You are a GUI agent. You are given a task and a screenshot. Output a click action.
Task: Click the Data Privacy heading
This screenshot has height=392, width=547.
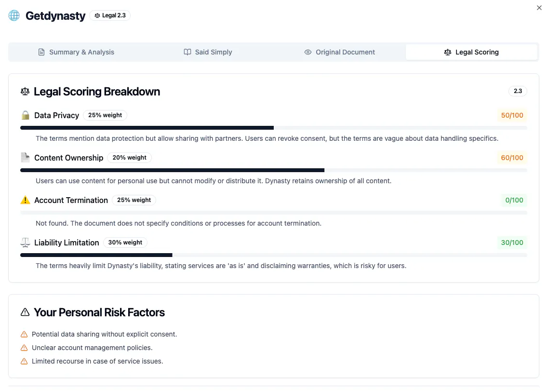tap(56, 115)
